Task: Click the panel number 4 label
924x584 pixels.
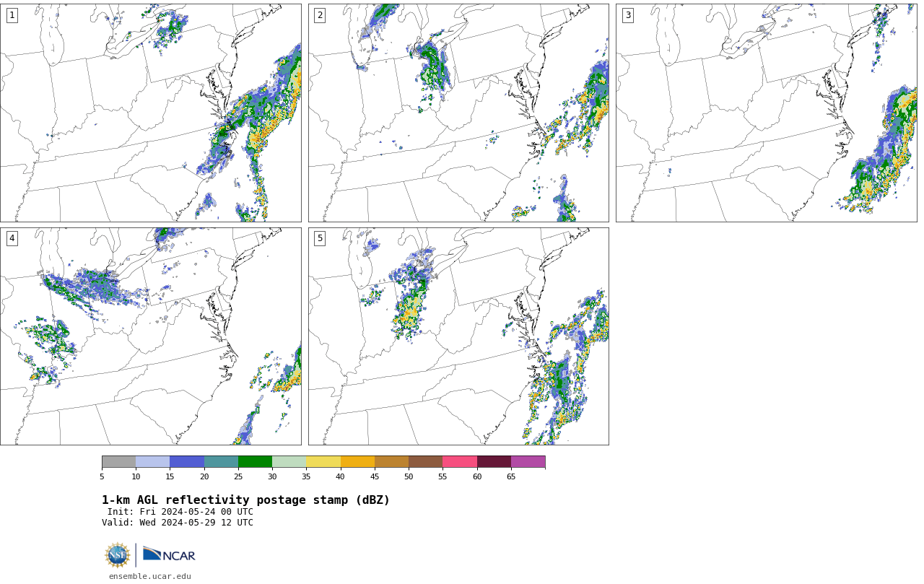Action: tap(12, 238)
